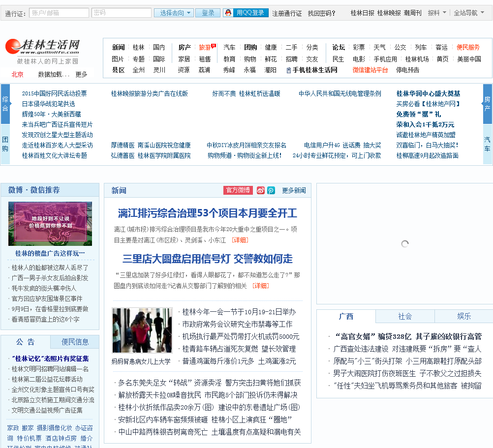This screenshot has height=448, width=493.
Task: Open 2015中国好网民活动投票 link
Action: (55, 93)
